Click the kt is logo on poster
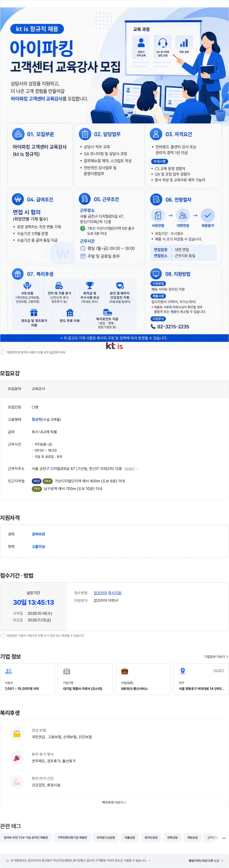 pyautogui.click(x=114, y=346)
